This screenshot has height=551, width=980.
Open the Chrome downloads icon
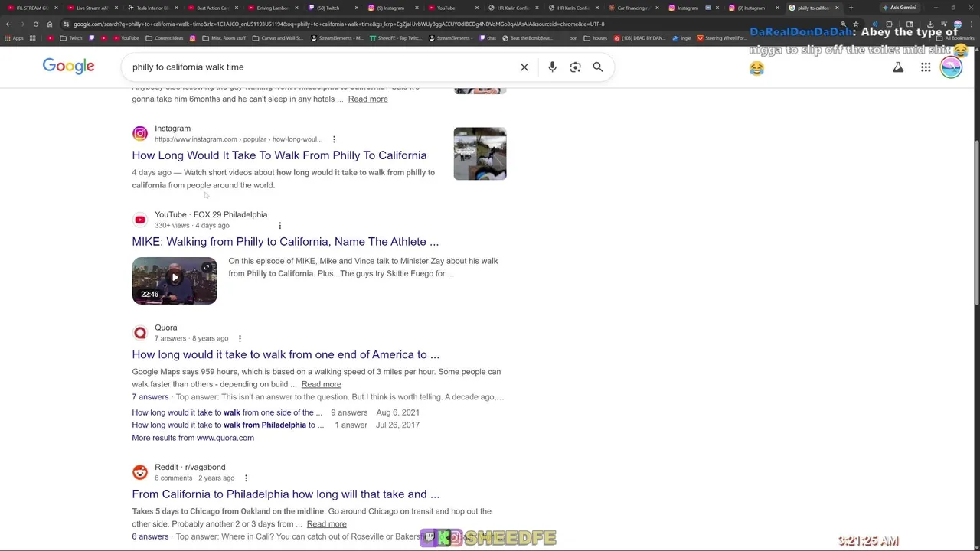point(930,24)
